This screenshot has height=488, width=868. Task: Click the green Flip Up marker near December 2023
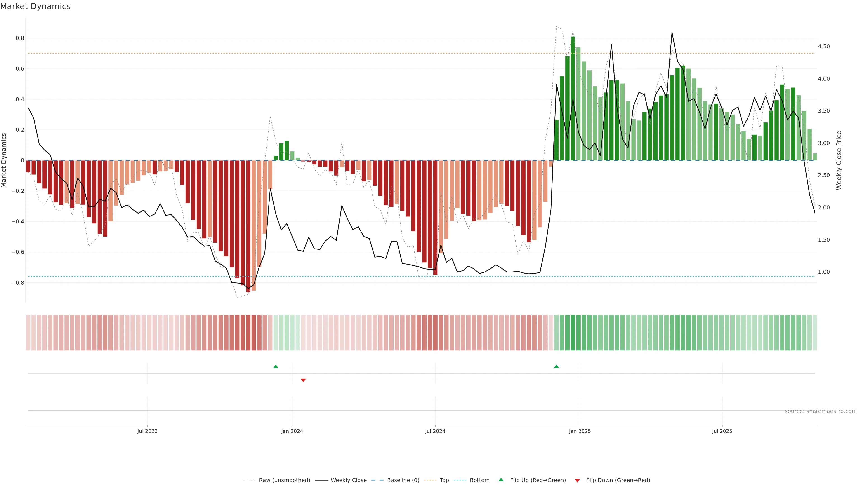[276, 366]
